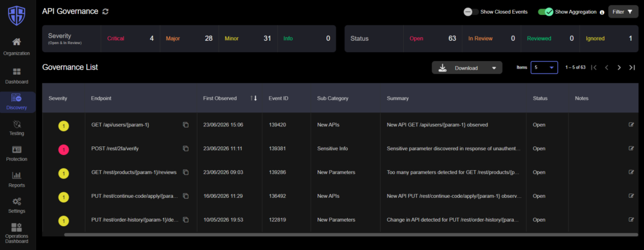Open the Filter dropdown button

pos(623,12)
